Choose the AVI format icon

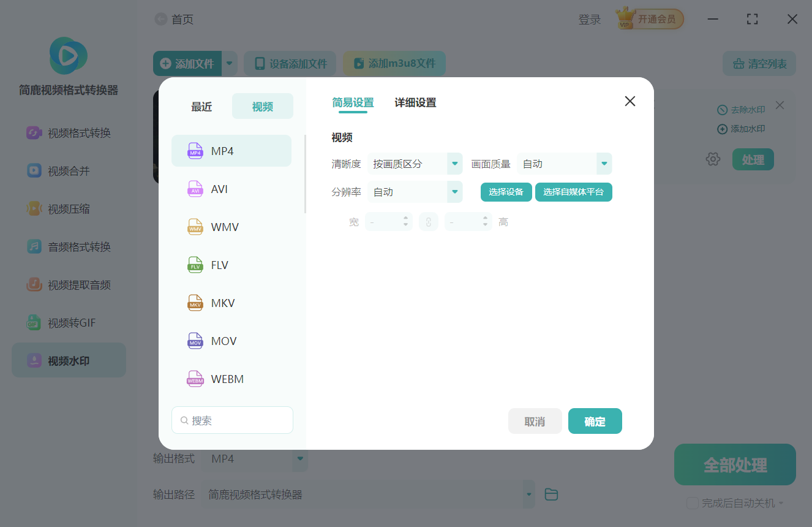pos(195,189)
